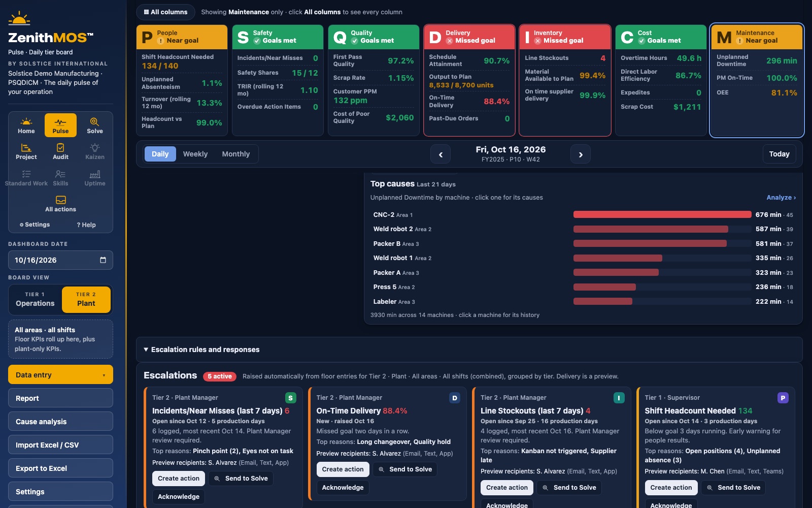Open the Maintenance KPI column header
Image resolution: width=812 pixels, height=508 pixels.
click(757, 37)
